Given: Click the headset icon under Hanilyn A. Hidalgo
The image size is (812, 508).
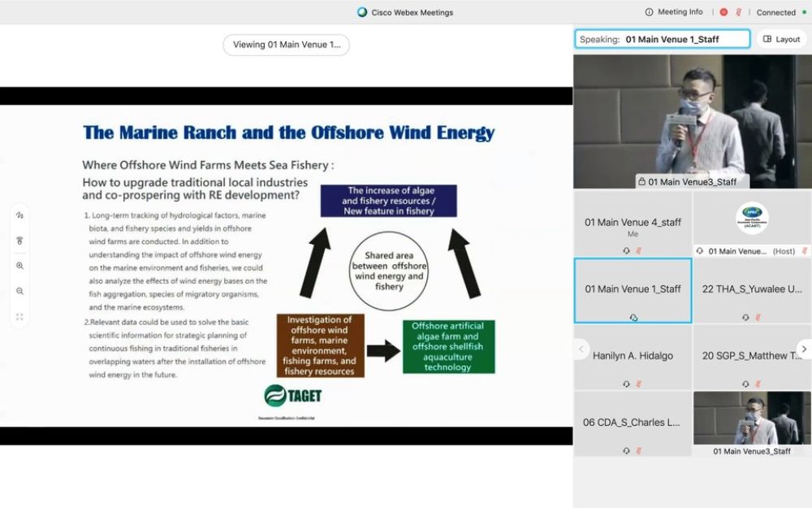Looking at the screenshot, I should coord(626,384).
